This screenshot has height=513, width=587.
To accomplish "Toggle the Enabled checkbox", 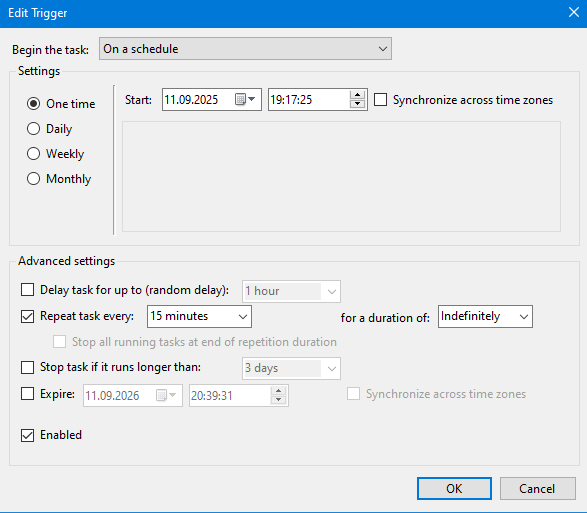I will click(27, 435).
